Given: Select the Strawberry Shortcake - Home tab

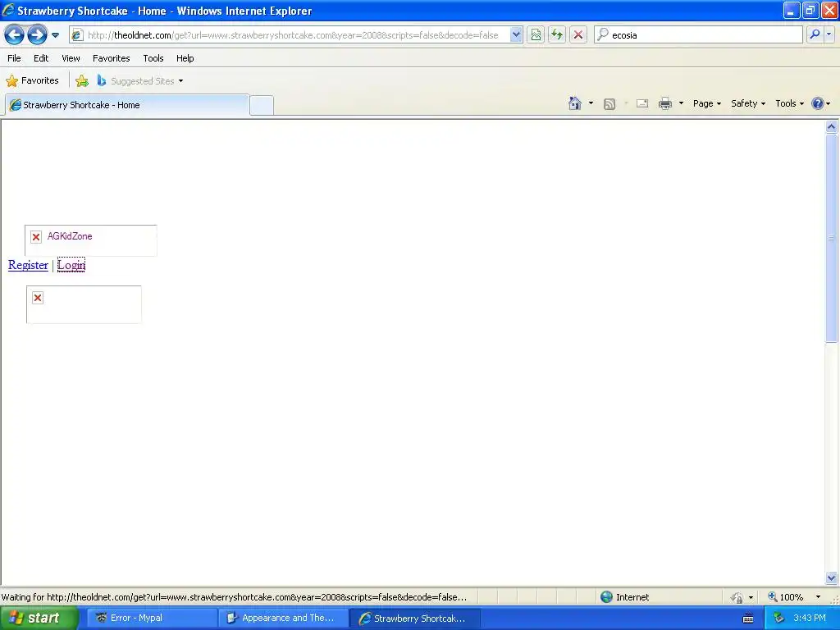Looking at the screenshot, I should click(127, 105).
